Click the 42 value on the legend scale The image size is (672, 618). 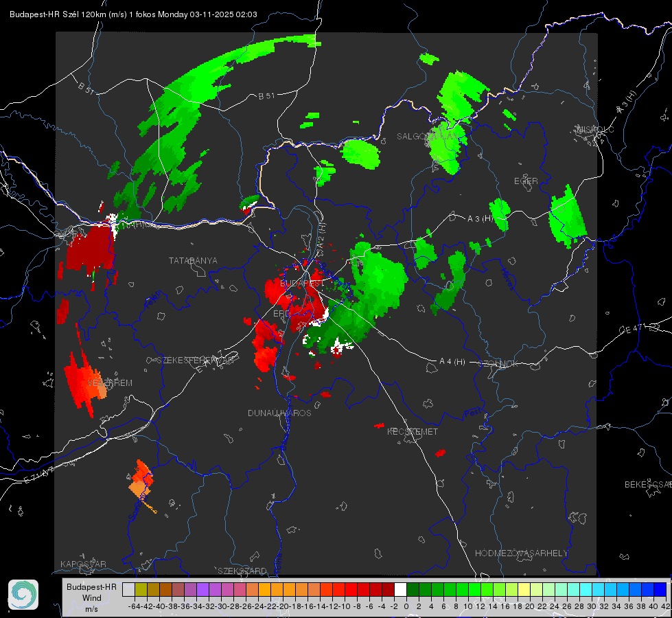pyautogui.click(x=666, y=606)
